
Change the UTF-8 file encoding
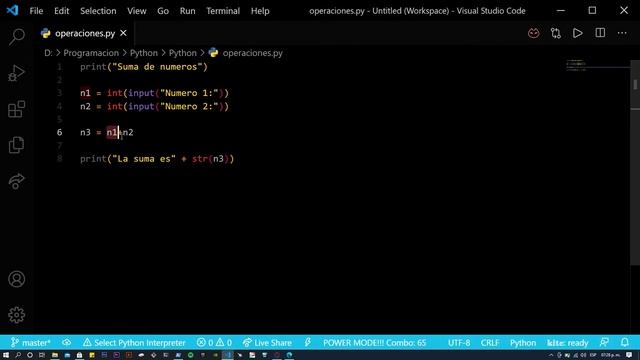pyautogui.click(x=459, y=342)
